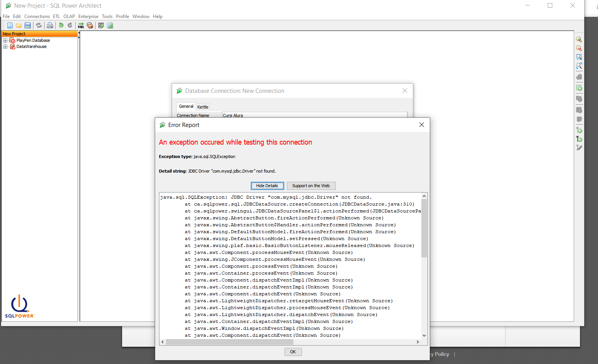Click the stack trace vertical scrollbar thumb
This screenshot has width=598, height=364.
(424, 228)
